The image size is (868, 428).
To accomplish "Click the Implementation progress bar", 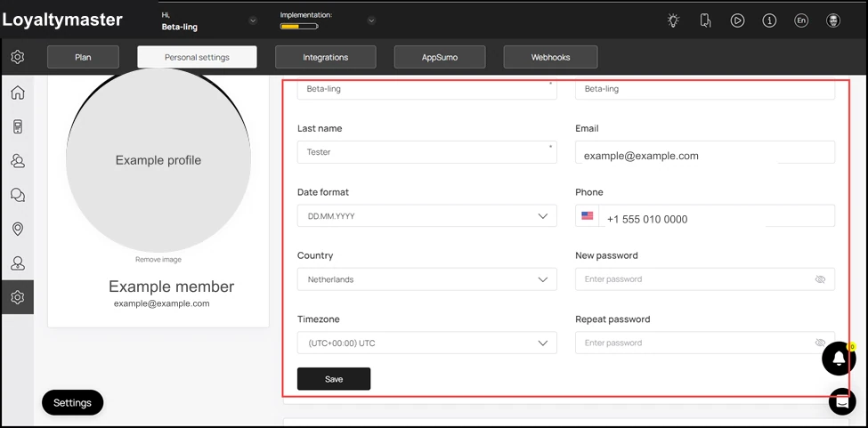I will point(299,26).
